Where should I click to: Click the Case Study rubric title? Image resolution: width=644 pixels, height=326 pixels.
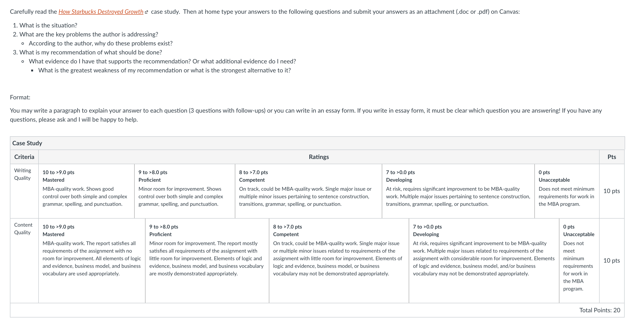27,143
